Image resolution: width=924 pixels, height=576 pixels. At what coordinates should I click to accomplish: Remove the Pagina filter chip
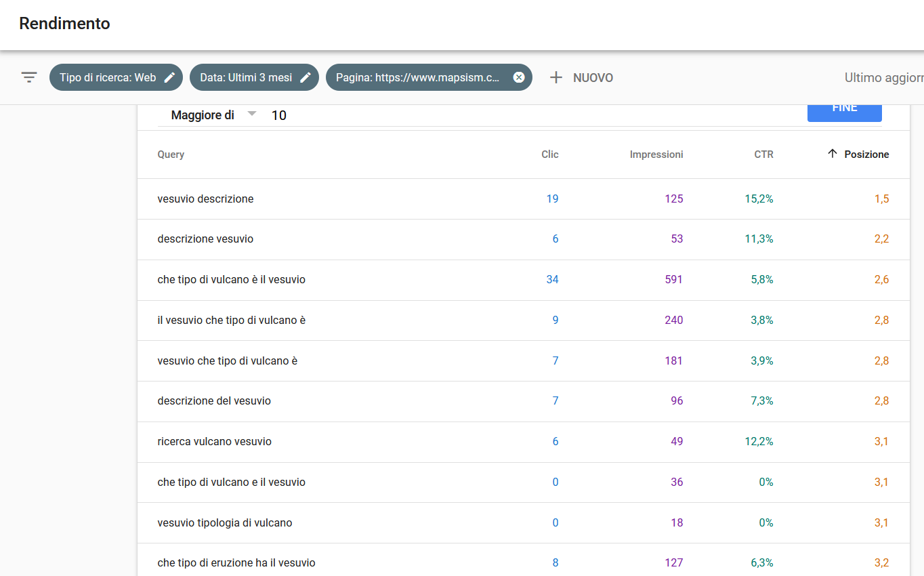click(x=519, y=77)
